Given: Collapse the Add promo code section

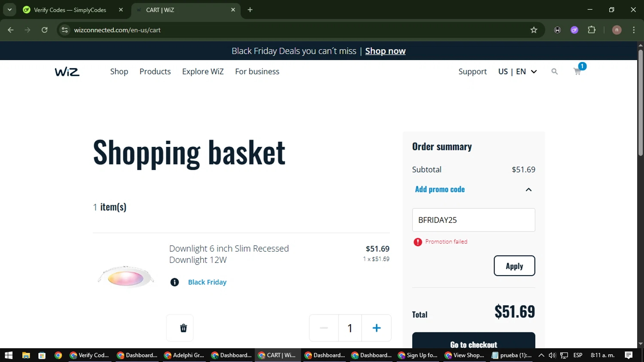Looking at the screenshot, I should (x=529, y=190).
